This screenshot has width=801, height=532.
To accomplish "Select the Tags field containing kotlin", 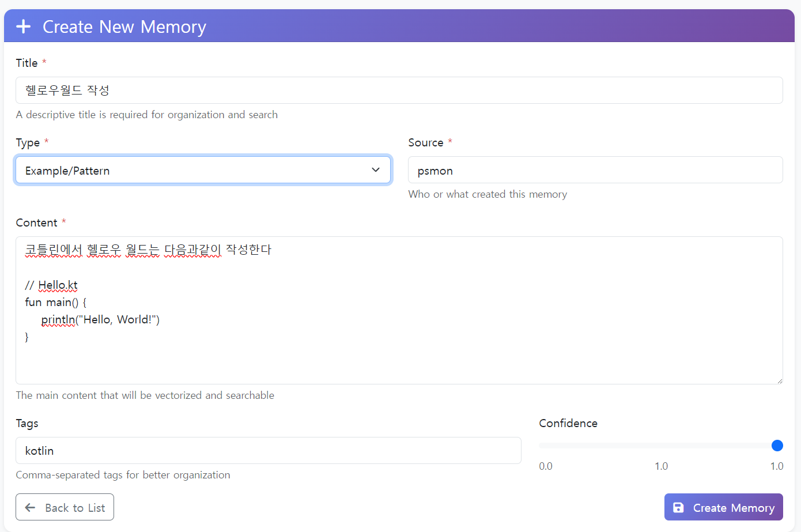I will pos(268,451).
